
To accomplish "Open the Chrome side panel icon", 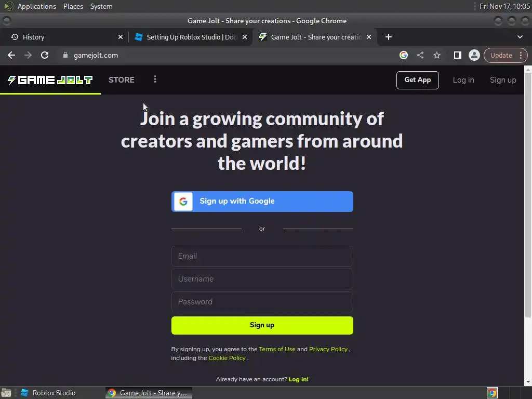I will click(457, 55).
